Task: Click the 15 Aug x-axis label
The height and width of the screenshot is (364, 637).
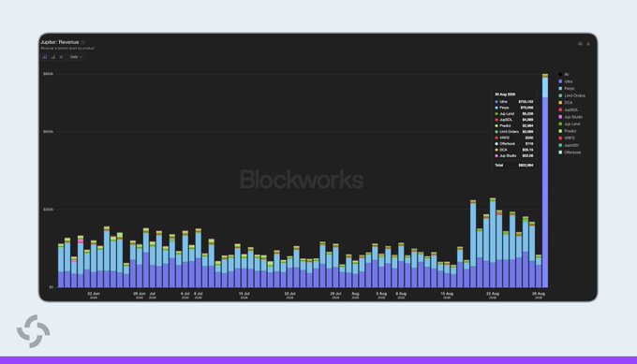Action: (x=447, y=295)
